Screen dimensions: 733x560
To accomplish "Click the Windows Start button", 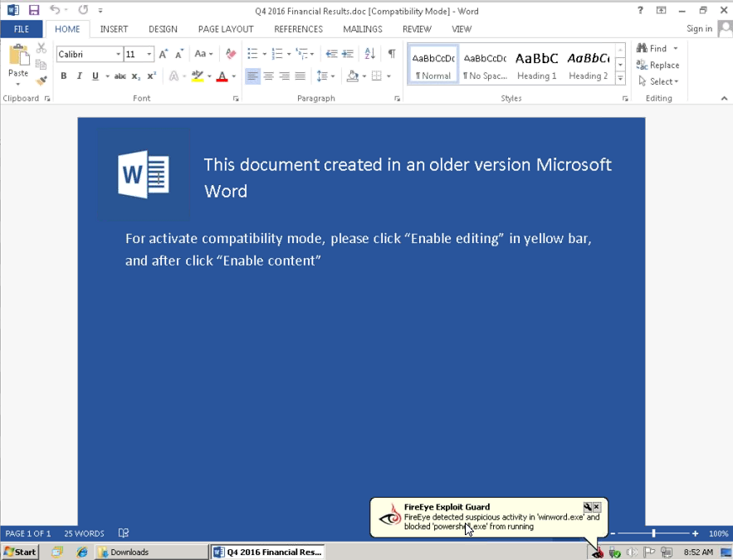I will pos(20,552).
